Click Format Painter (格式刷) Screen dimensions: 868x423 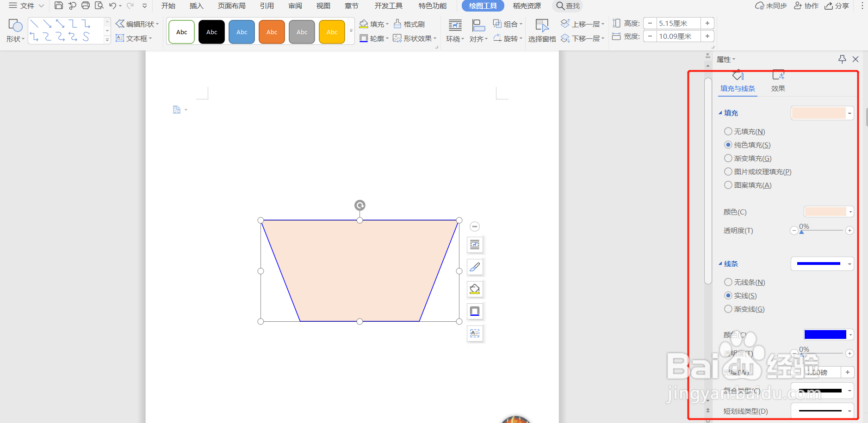click(x=409, y=24)
